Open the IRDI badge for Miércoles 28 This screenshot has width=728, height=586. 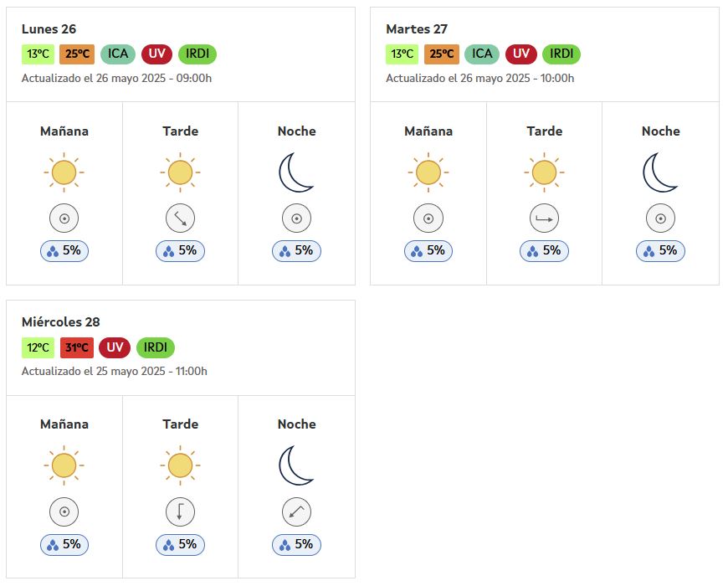(156, 347)
